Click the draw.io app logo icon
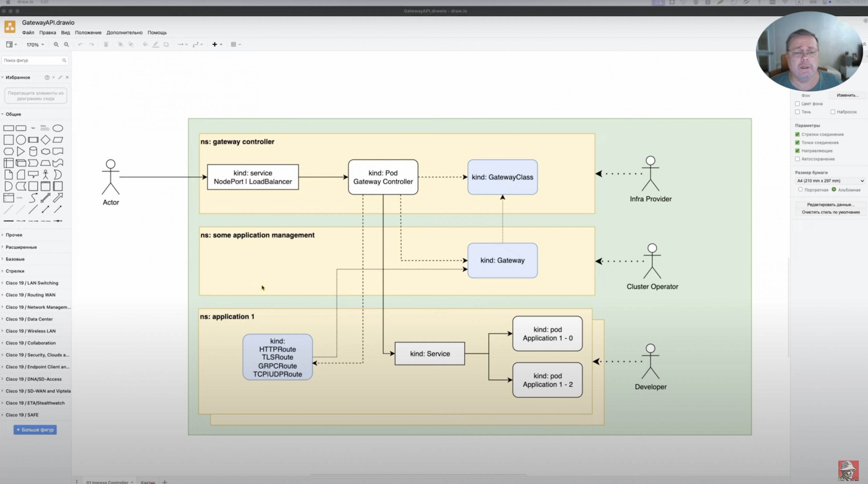Viewport: 868px width, 484px height. tap(10, 27)
